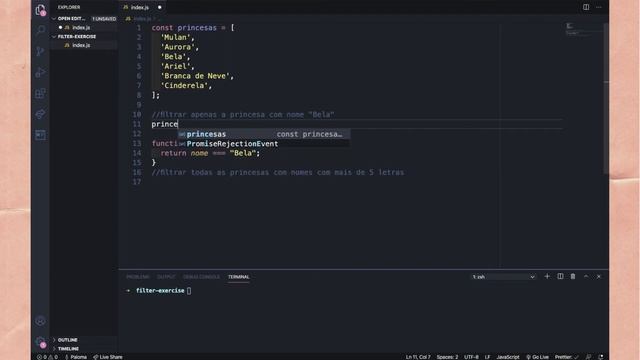Open editor More Actions ellipsis

coord(599,7)
